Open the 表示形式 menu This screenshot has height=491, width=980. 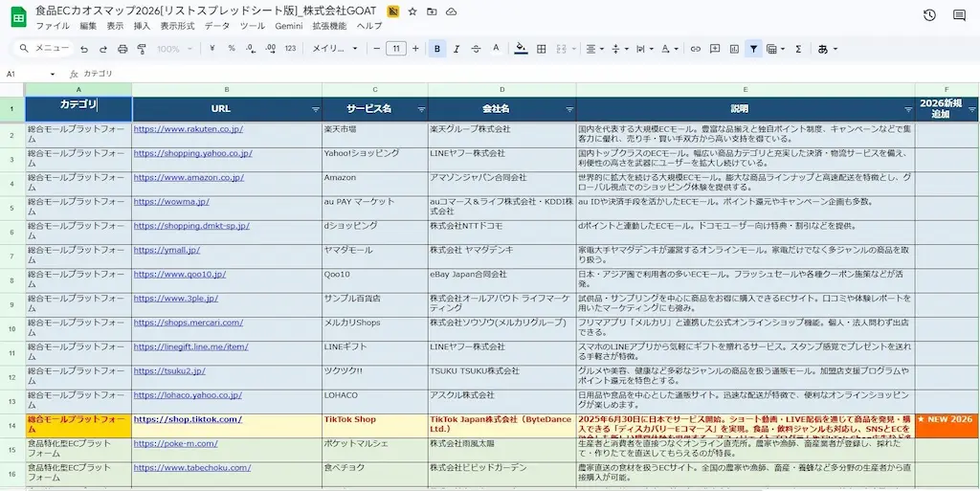[x=177, y=26]
